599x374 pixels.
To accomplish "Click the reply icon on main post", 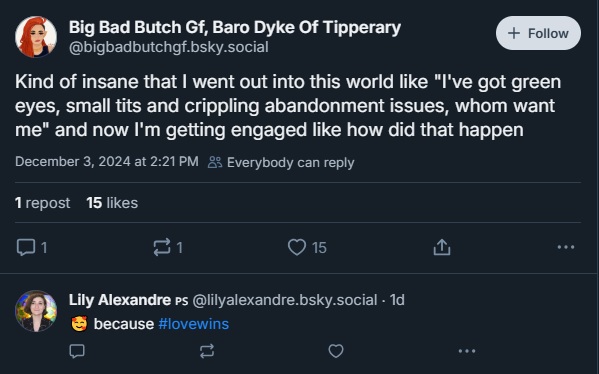I will (x=26, y=247).
